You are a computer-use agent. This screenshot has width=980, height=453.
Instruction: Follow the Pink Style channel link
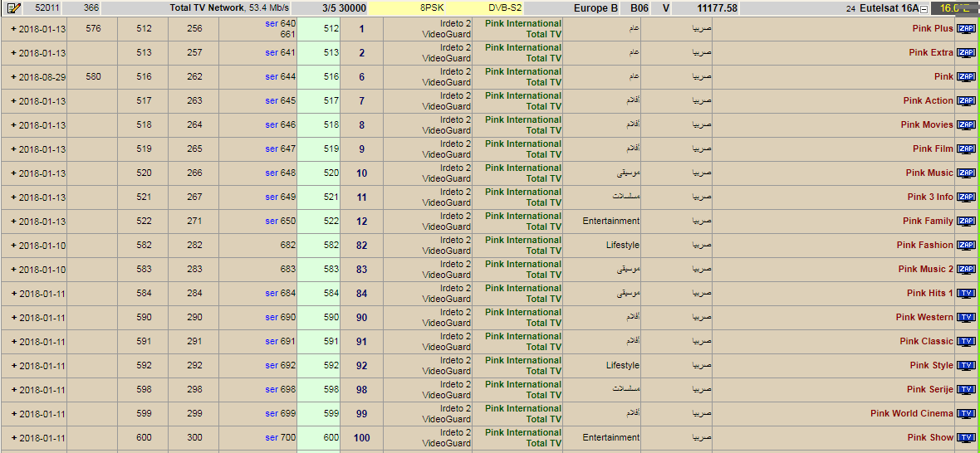click(x=932, y=366)
